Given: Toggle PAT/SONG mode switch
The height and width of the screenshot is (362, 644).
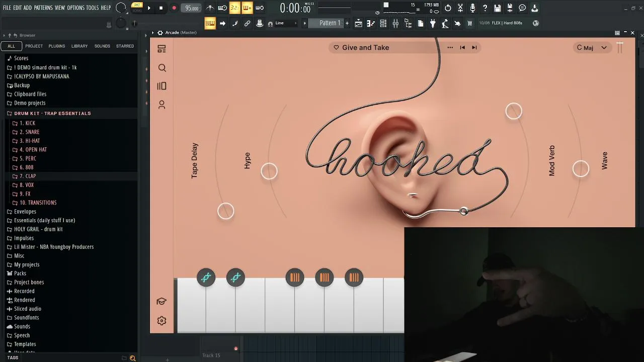Looking at the screenshot, I should (x=137, y=8).
